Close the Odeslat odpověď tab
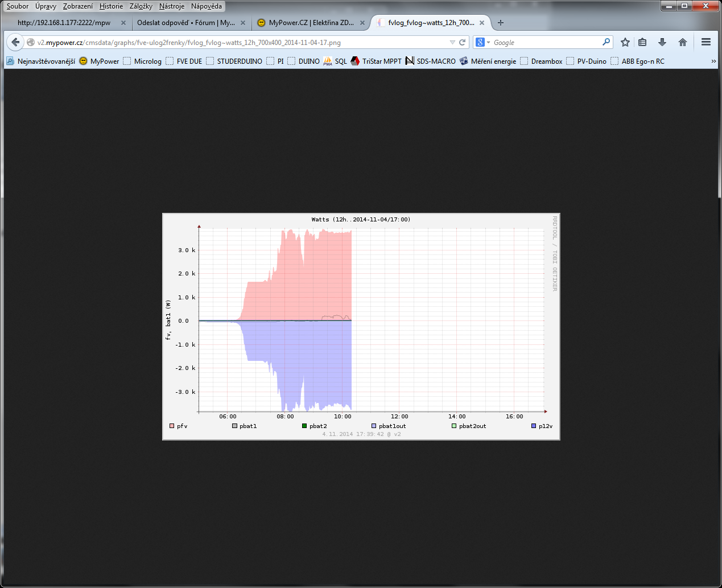Image resolution: width=722 pixels, height=588 pixels. (x=243, y=23)
